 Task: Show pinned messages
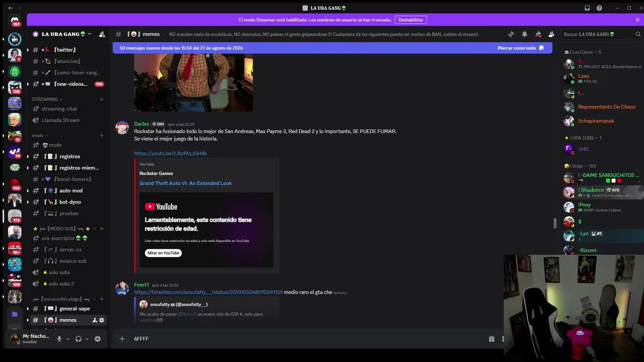coord(538,34)
